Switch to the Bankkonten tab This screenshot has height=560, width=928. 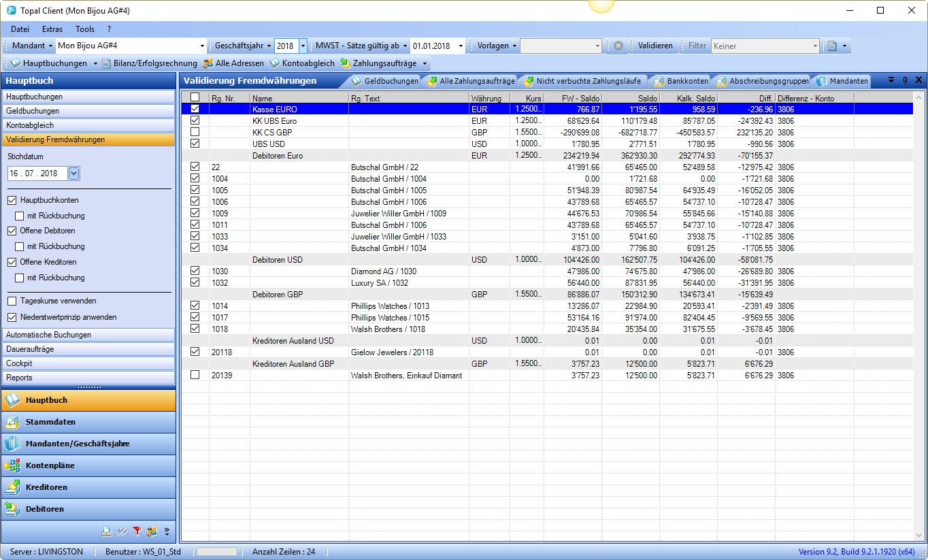point(681,81)
